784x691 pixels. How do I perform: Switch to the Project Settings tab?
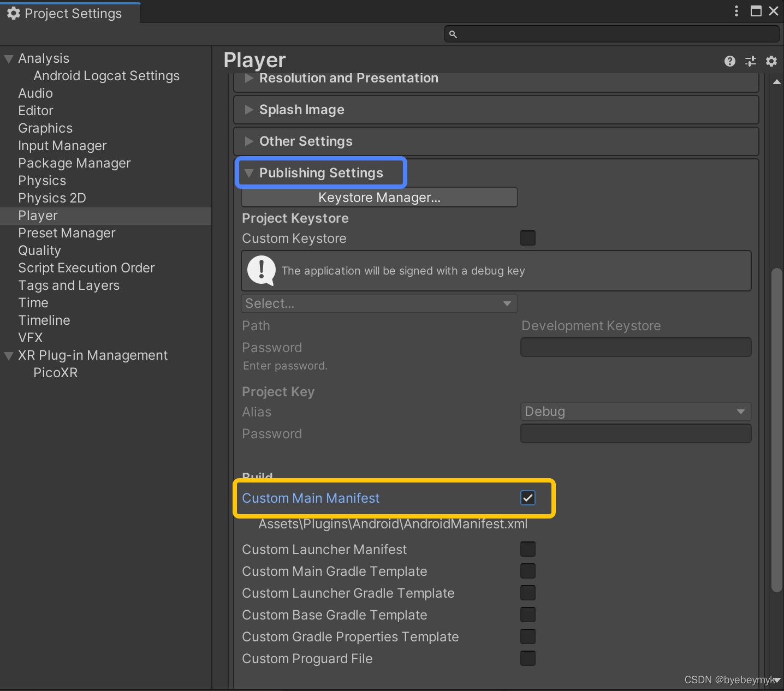[x=70, y=13]
